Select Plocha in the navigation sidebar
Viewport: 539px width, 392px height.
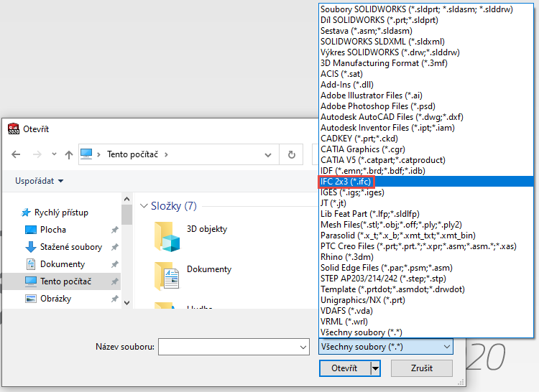point(53,230)
